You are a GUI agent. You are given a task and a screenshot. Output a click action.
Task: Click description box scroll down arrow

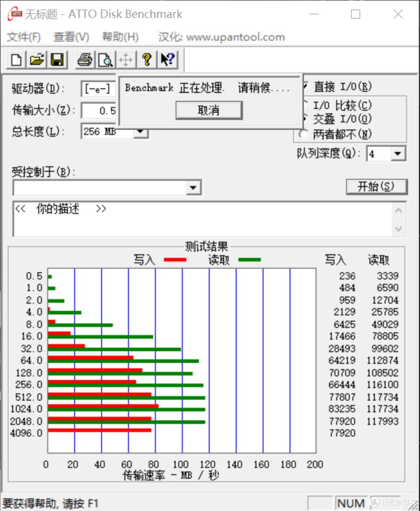click(399, 229)
